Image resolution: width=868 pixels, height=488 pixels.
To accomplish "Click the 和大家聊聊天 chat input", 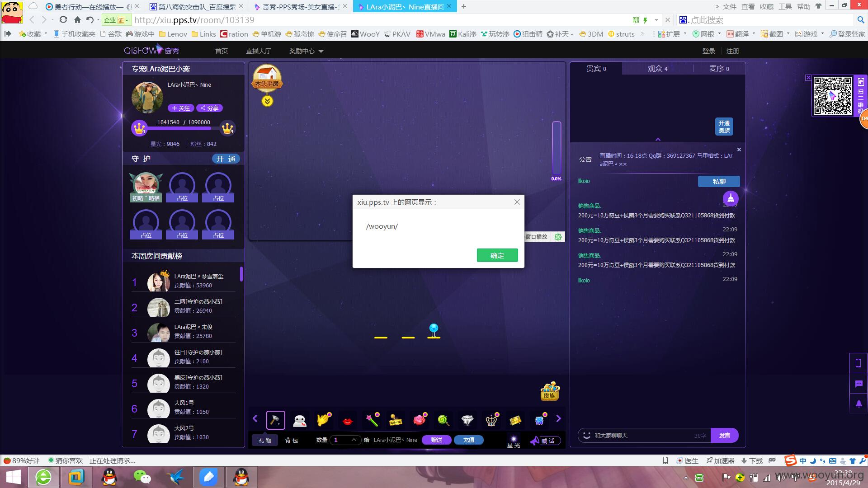I will click(644, 435).
